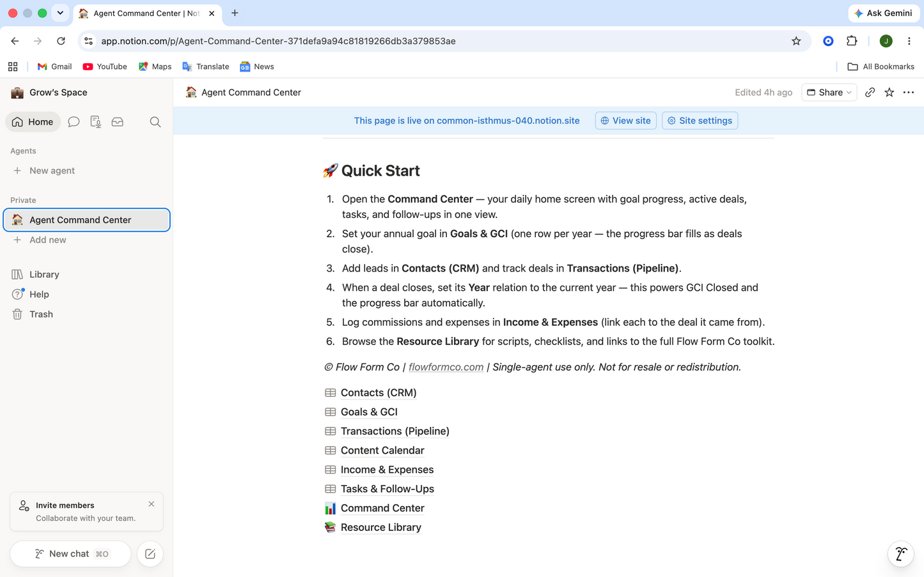Open a new browser tab
This screenshot has width=924, height=577.
click(235, 13)
